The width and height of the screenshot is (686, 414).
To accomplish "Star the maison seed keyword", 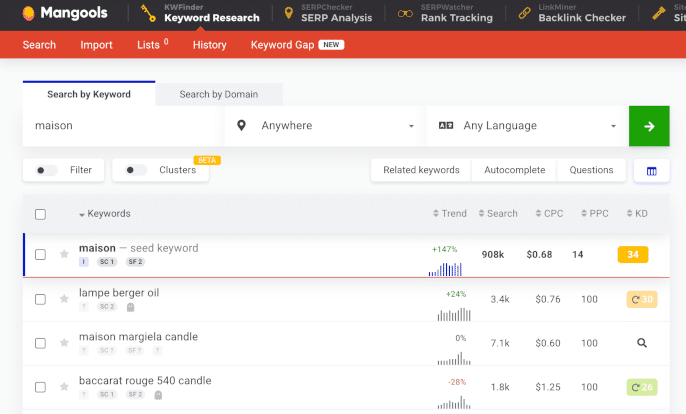I will pos(64,254).
